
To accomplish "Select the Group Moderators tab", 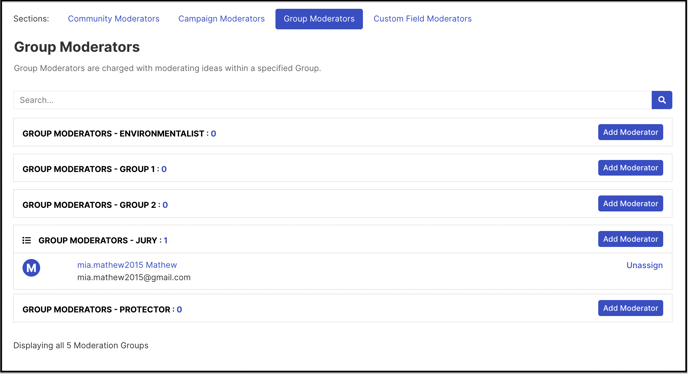I will (319, 19).
